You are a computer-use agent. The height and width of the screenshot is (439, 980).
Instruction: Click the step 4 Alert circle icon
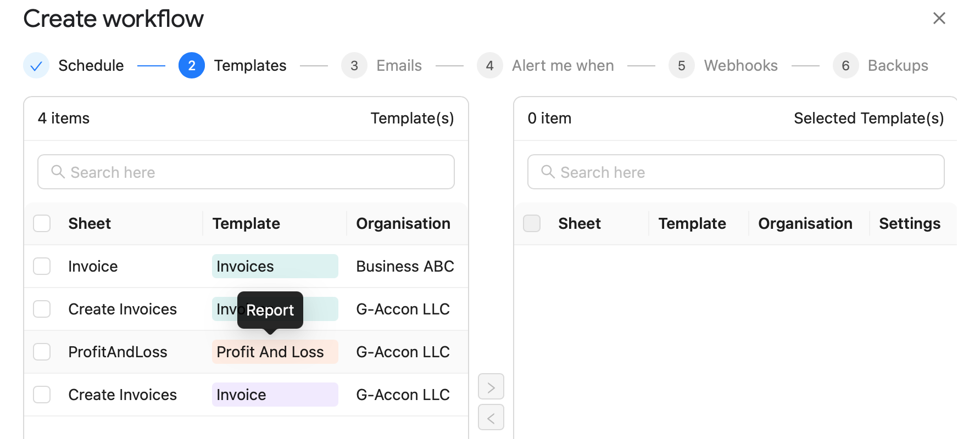coord(489,66)
